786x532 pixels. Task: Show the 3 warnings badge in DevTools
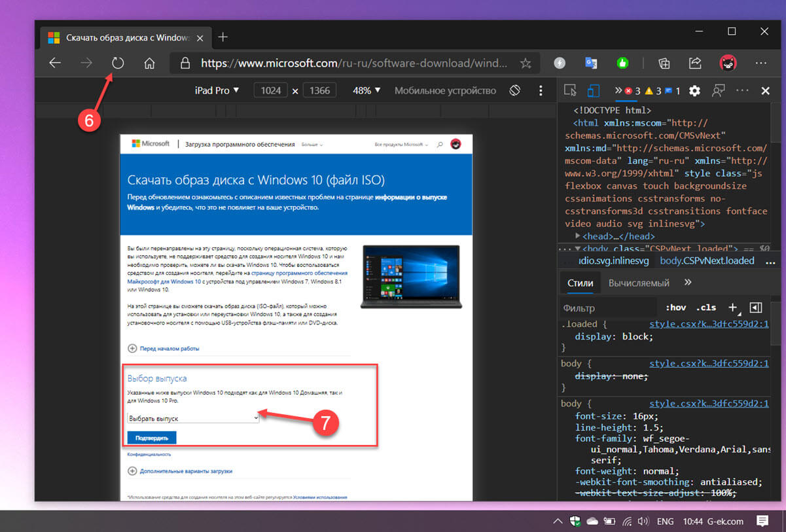click(x=653, y=90)
